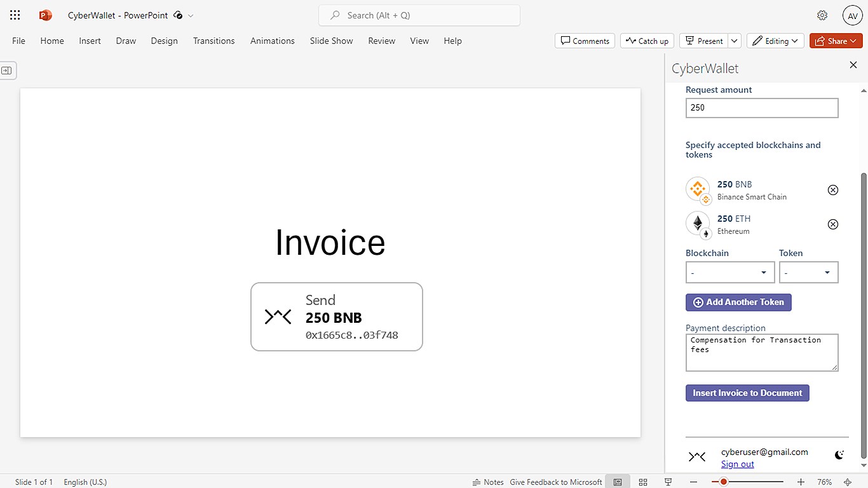Switch to Normal view icon
Viewport: 868px width, 488px height.
tap(618, 482)
